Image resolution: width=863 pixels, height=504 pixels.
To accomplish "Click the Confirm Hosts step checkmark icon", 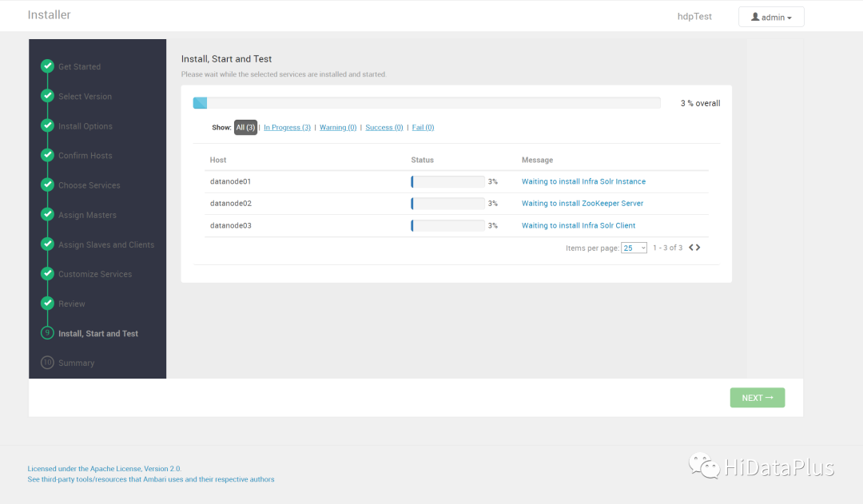I will pos(47,155).
